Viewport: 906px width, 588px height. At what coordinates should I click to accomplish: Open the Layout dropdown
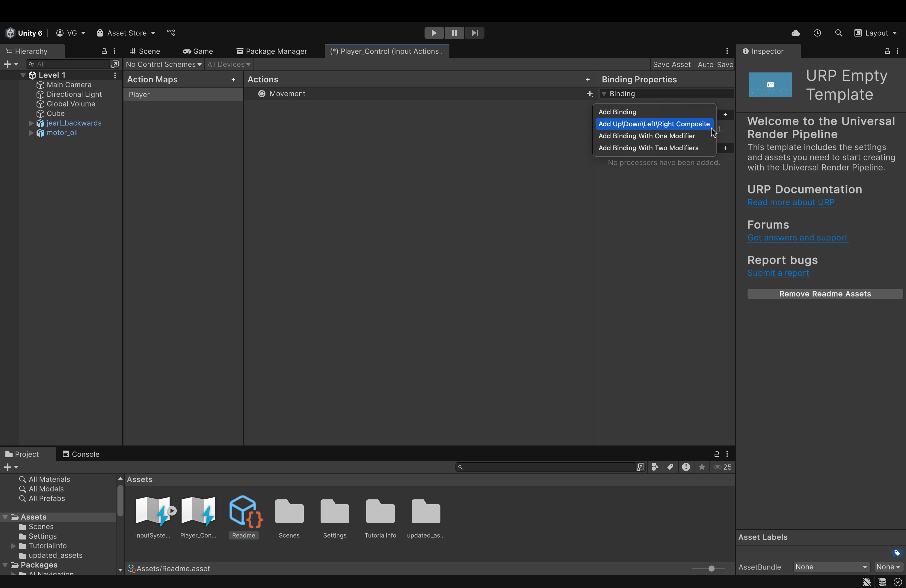[x=875, y=33]
